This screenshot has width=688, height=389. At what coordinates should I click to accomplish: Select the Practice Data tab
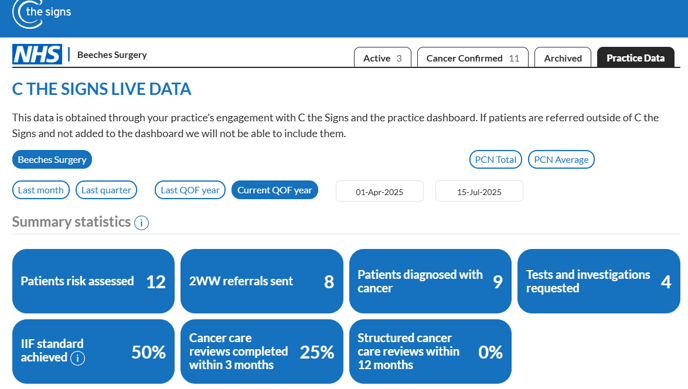[x=635, y=57]
